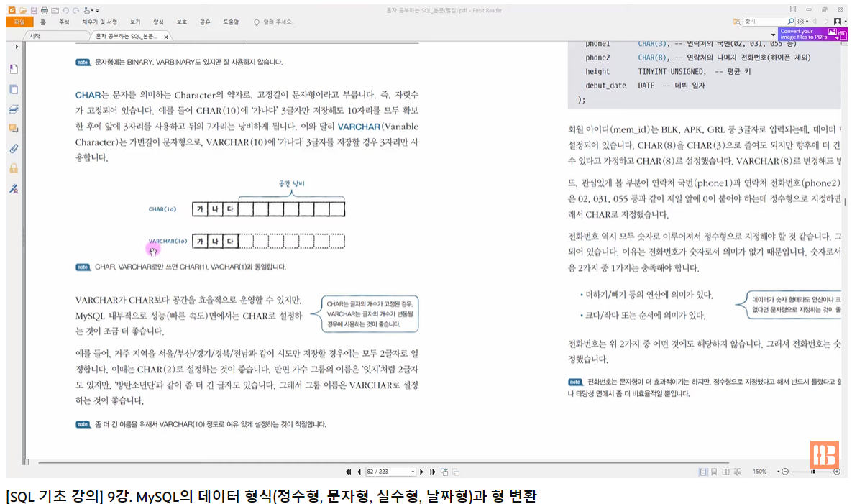Open the ribbon display options grid icon
This screenshot has height=504, width=852.
pos(793,10)
